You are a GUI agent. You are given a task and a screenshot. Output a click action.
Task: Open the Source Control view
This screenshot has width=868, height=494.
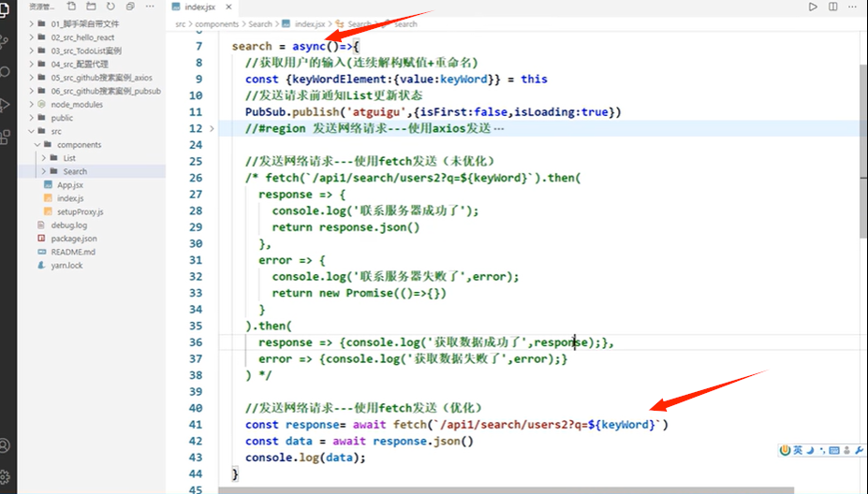point(5,41)
